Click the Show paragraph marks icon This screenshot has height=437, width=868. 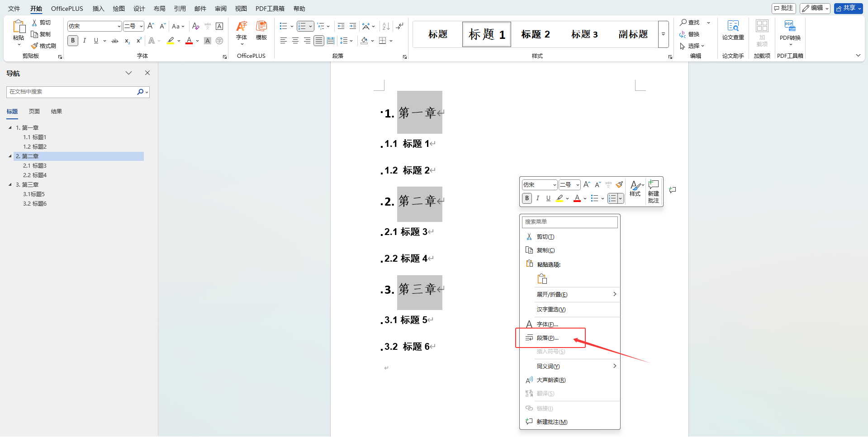pos(399,26)
